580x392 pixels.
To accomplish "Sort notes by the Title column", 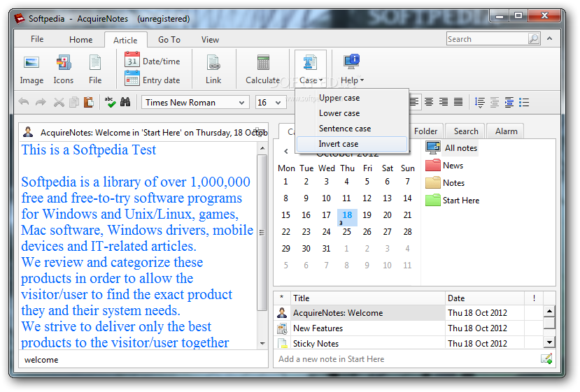I will coord(368,298).
